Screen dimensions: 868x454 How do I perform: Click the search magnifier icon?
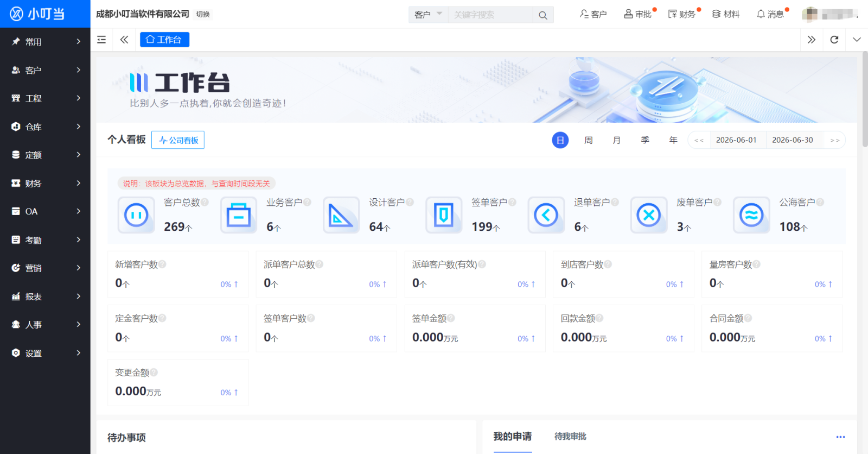tap(542, 15)
